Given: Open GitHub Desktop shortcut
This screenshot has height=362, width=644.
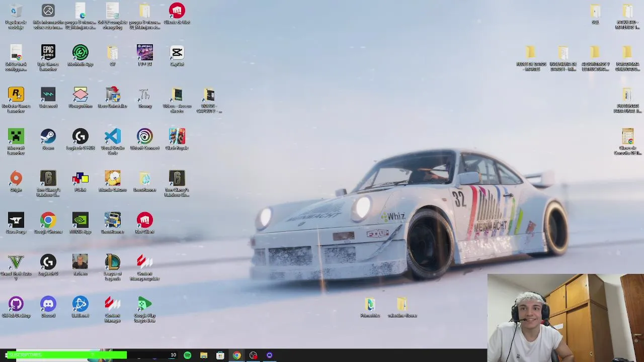Looking at the screenshot, I should point(16,307).
